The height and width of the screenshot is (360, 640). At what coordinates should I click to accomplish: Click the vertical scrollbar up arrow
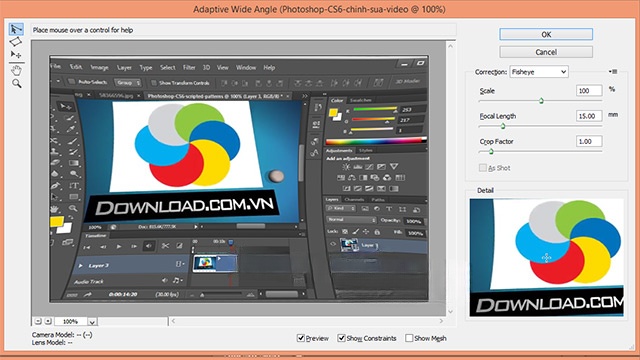coord(451,46)
